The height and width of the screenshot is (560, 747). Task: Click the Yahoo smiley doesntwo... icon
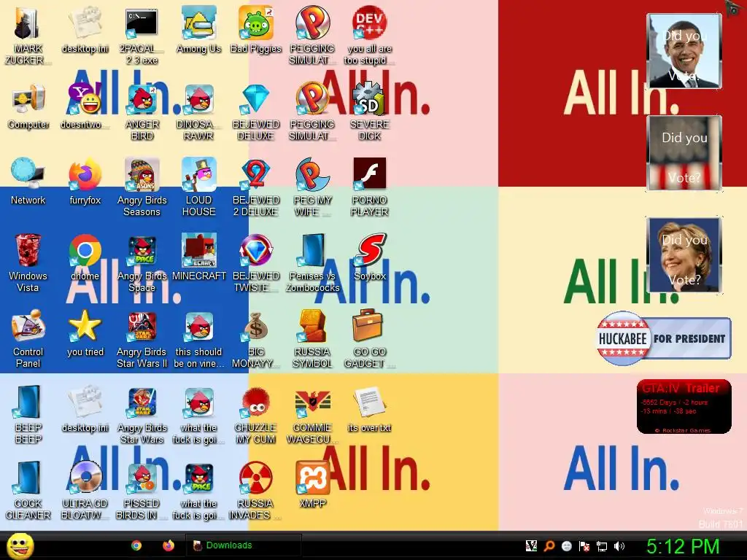[85, 106]
